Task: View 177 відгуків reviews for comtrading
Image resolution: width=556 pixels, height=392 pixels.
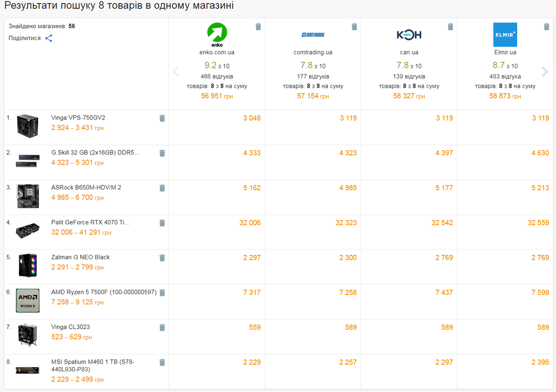Action: (313, 76)
